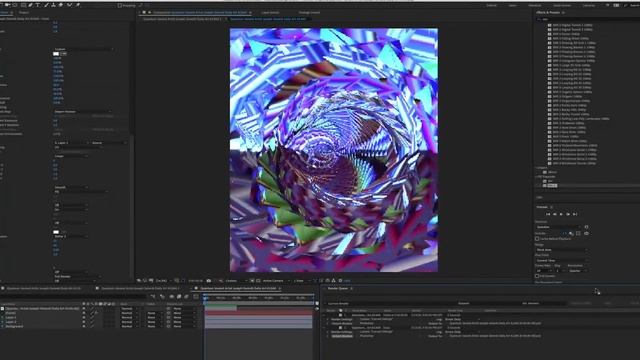Select the Brush tool
Screen dimensions: 640x360
(x=46, y=5)
